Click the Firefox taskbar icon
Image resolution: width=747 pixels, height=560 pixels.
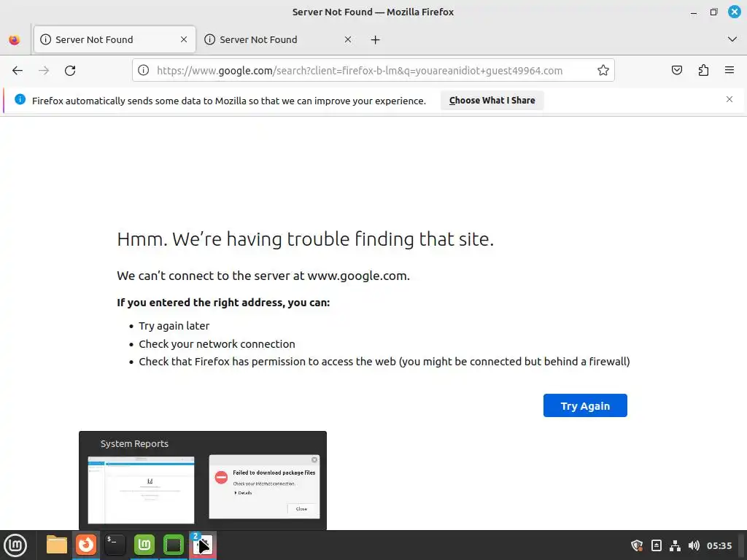86,545
